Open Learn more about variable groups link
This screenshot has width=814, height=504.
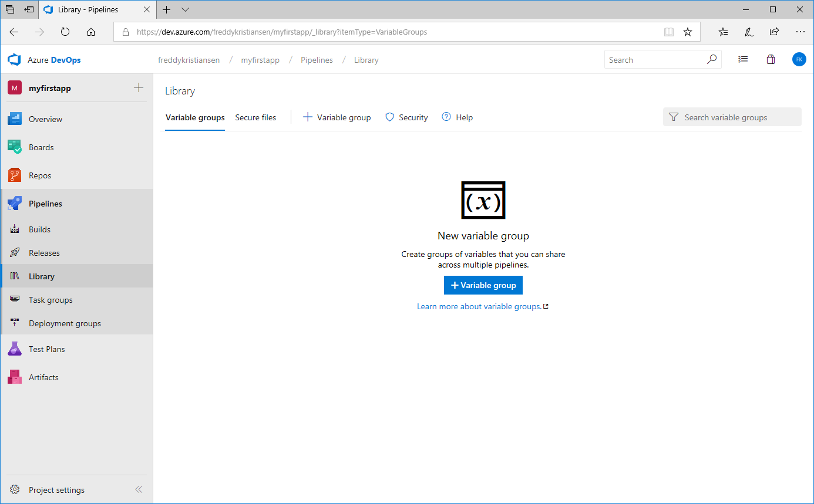pyautogui.click(x=479, y=306)
